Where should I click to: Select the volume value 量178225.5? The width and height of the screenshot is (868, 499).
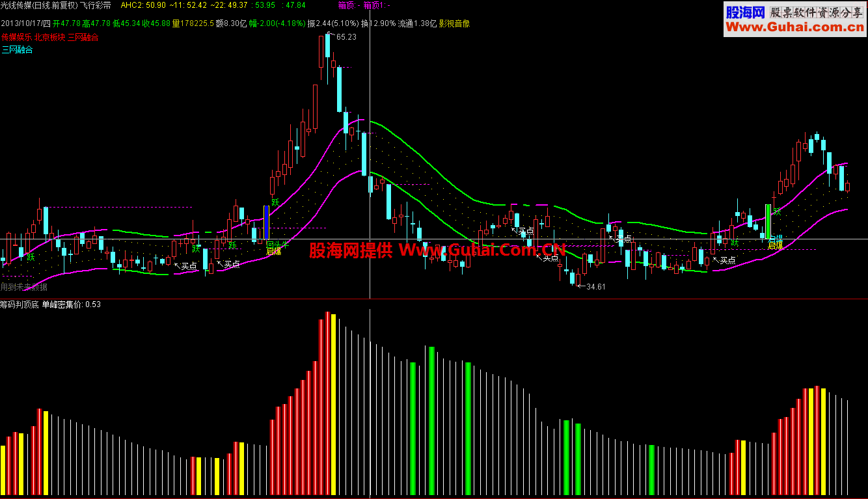193,23
